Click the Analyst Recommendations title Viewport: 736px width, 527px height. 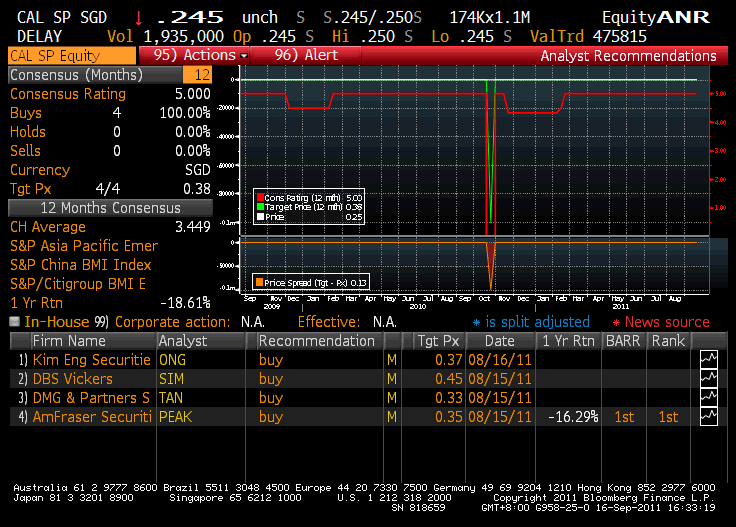click(x=628, y=56)
